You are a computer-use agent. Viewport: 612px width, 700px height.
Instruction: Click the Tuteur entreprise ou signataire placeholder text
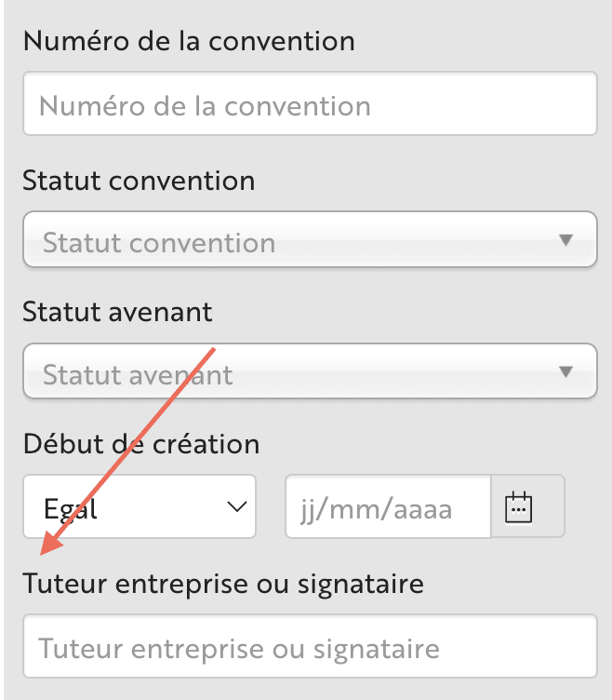point(238,647)
